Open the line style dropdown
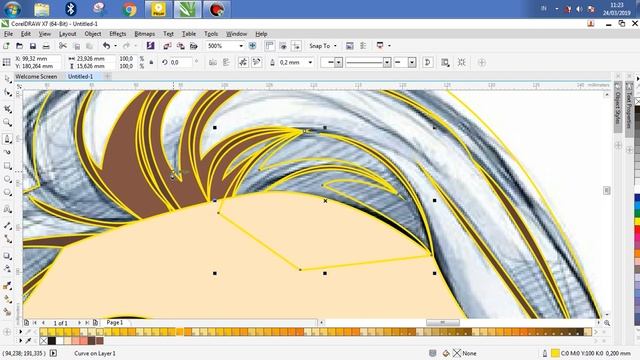The width and height of the screenshot is (640, 360). coord(387,62)
